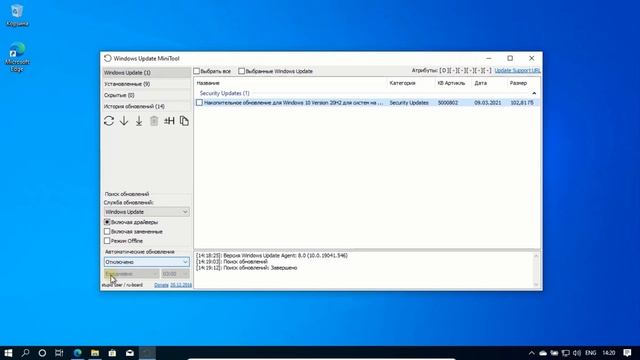This screenshot has height=360, width=640.
Task: Open the Windows Start menu
Action: pos(8,353)
